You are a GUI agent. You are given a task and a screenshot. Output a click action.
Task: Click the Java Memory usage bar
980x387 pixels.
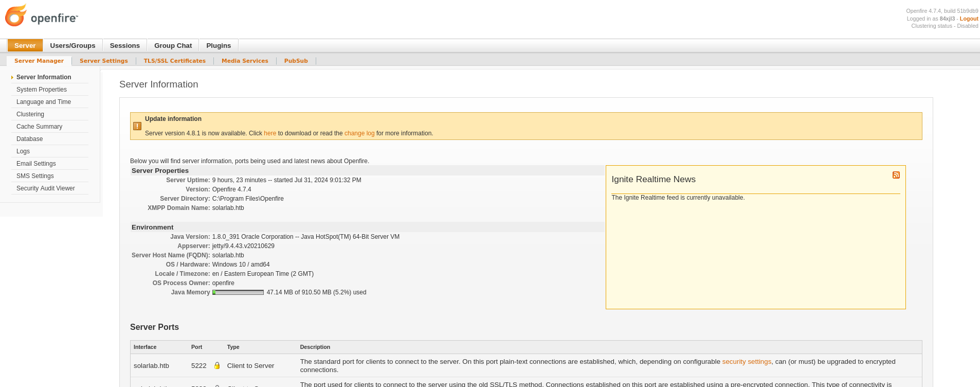(x=238, y=292)
